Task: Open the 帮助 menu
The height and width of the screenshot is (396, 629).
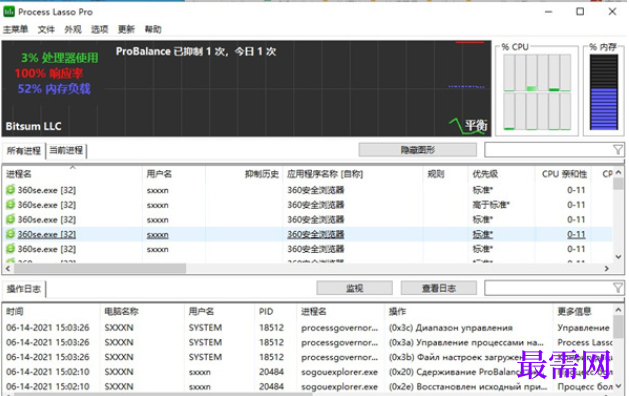Action: (153, 29)
